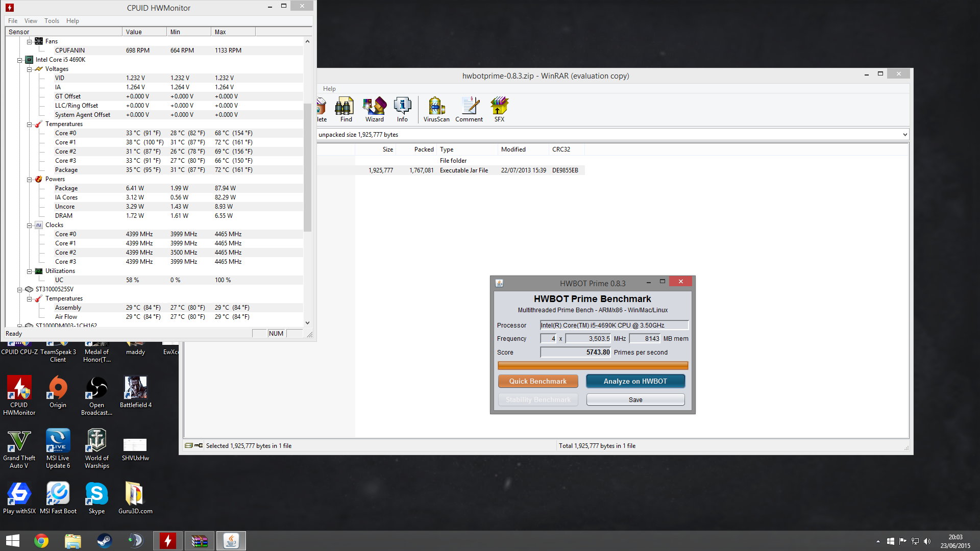Click Analyze on HWBOT button
Image resolution: width=980 pixels, height=551 pixels.
[635, 381]
